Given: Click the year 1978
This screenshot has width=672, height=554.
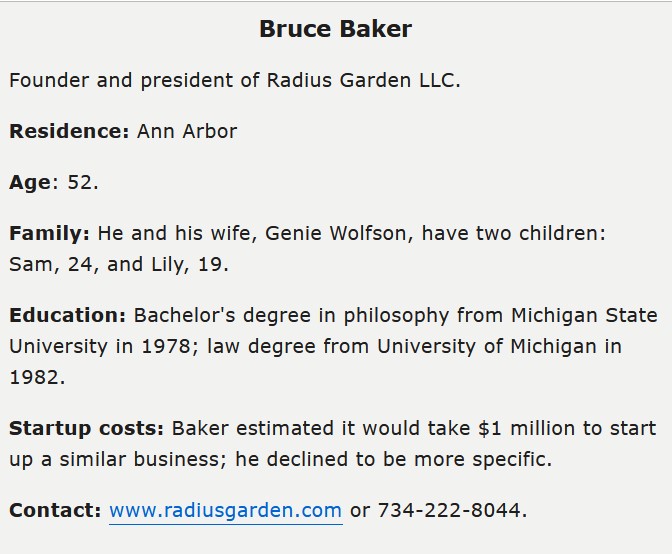Looking at the screenshot, I should pos(166,346).
